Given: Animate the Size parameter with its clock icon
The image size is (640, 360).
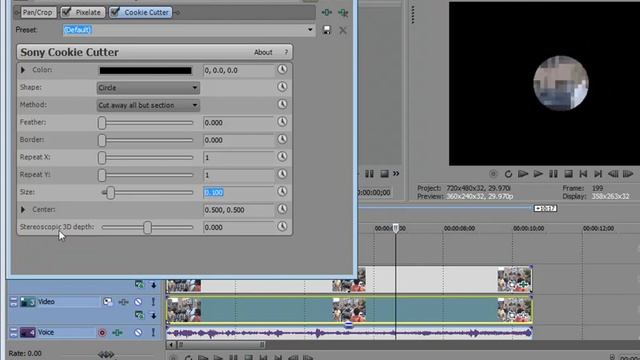Looking at the screenshot, I should [x=282, y=191].
